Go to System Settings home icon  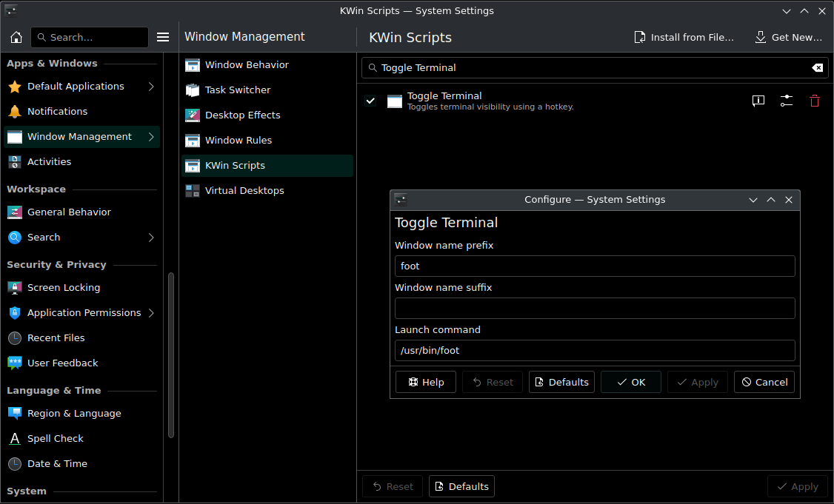click(16, 37)
